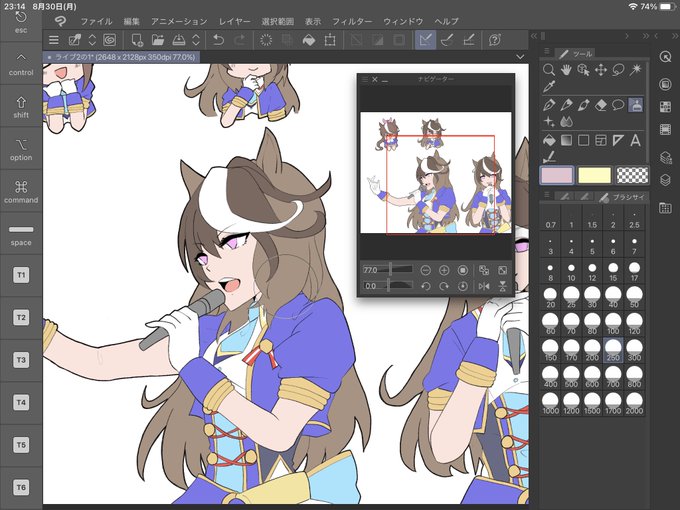
Task: Toggle the shift modifier key
Action: pos(21,107)
